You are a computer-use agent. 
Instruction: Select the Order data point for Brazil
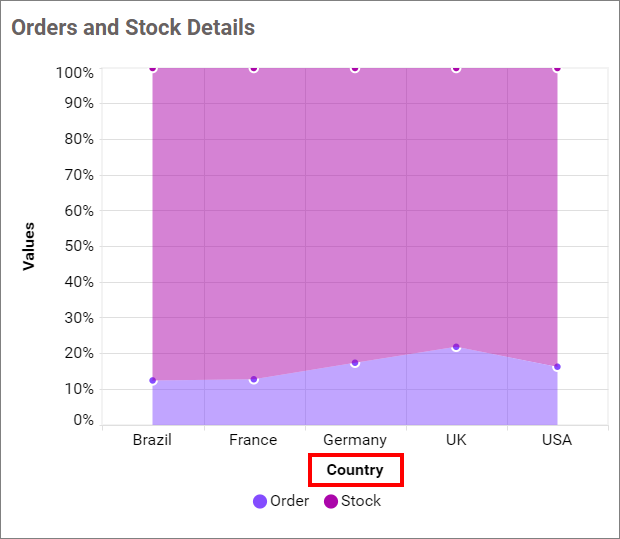153,381
